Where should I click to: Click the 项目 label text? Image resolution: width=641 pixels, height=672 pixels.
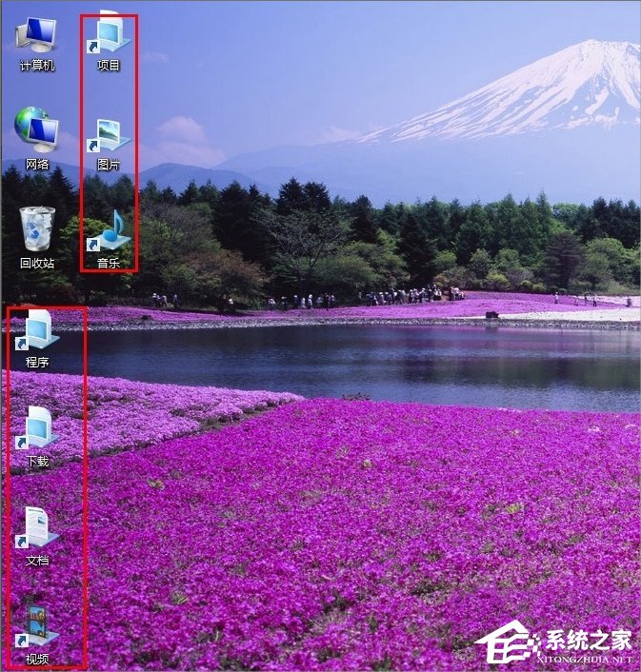(x=109, y=66)
